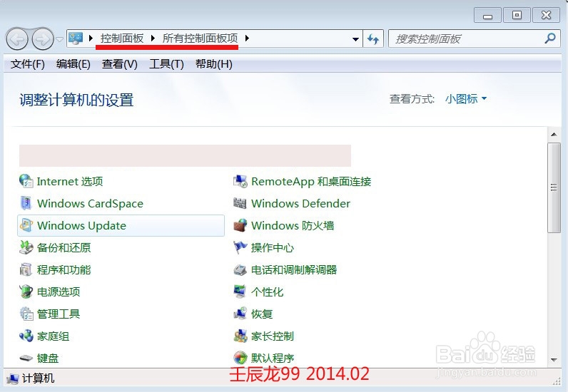Open the 工具(T) menu
This screenshot has width=568, height=392.
166,64
